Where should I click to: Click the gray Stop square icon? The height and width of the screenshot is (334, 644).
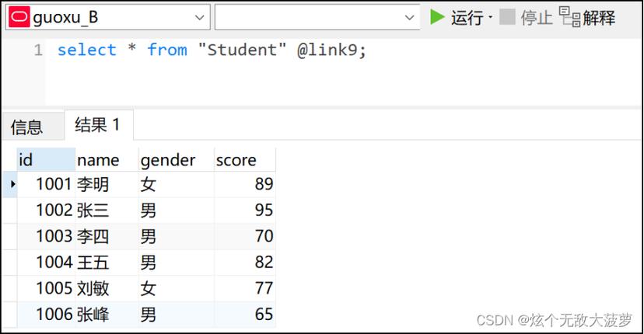point(507,17)
